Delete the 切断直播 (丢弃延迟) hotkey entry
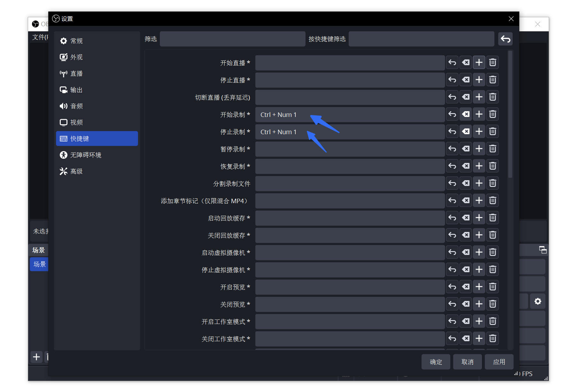566x392 pixels. 492,97
